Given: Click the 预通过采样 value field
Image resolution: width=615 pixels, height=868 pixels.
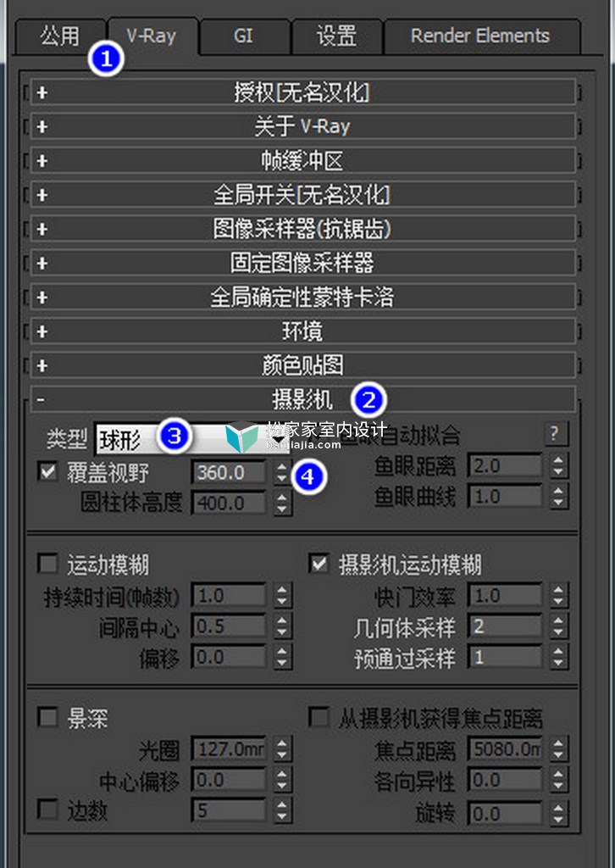Looking at the screenshot, I should (505, 658).
